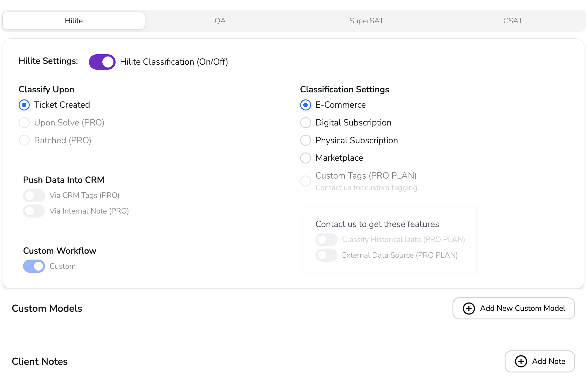Select Digital Subscription classification
The height and width of the screenshot is (378, 588).
pyautogui.click(x=306, y=123)
